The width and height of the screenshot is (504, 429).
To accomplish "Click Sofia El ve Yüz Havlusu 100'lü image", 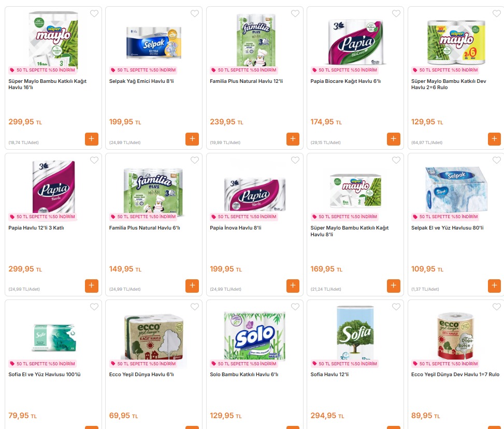I will (54, 337).
